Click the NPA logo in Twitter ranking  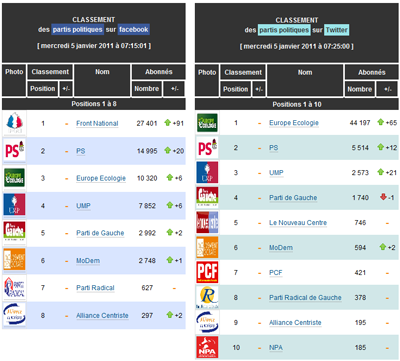[x=207, y=347]
